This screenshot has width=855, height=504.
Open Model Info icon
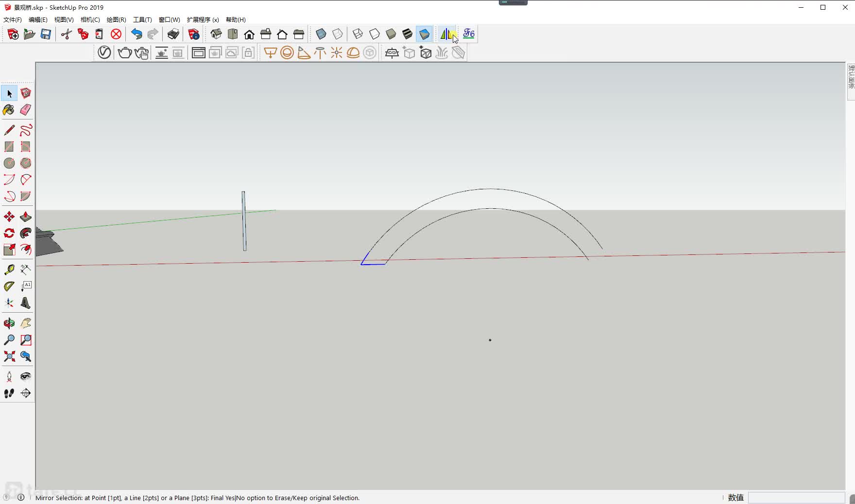tap(194, 34)
